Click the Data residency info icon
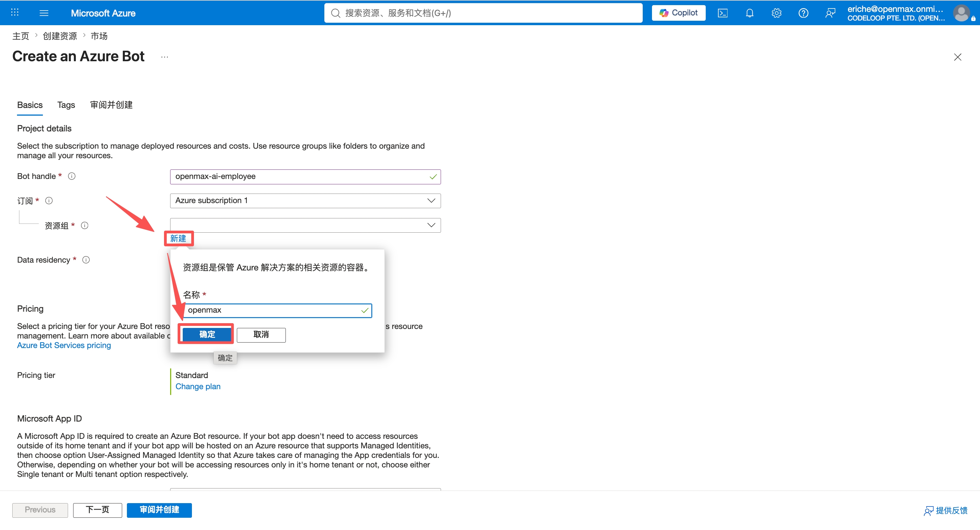Screen dimensions: 980x530 coord(86,260)
